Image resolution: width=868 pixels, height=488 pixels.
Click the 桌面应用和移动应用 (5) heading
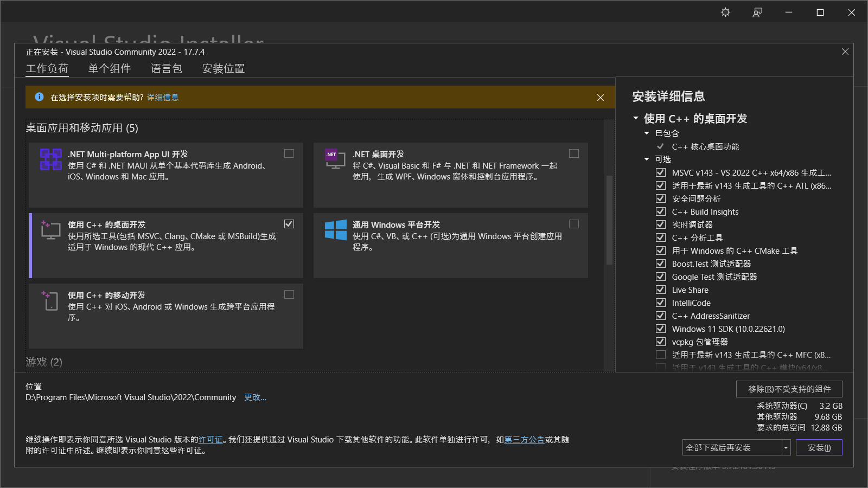82,128
